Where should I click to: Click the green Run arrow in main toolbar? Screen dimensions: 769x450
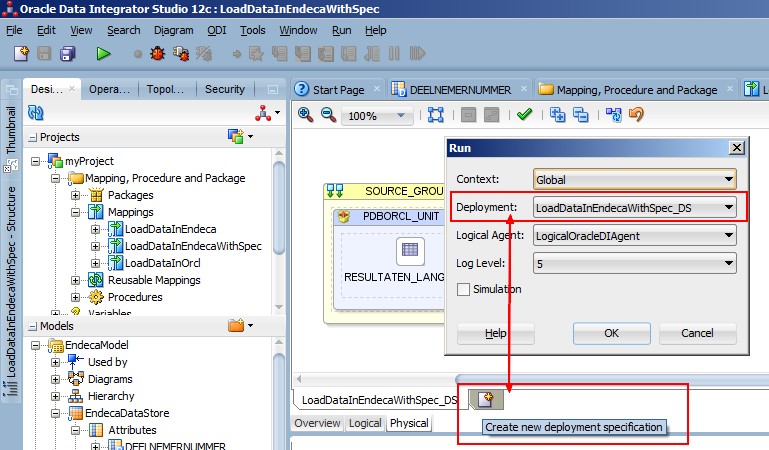point(103,53)
